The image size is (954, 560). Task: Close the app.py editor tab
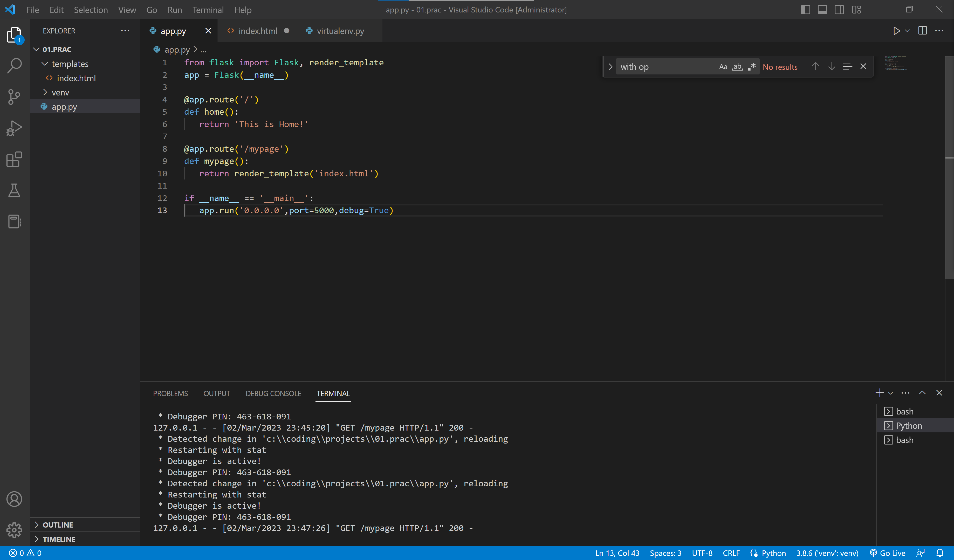point(208,31)
